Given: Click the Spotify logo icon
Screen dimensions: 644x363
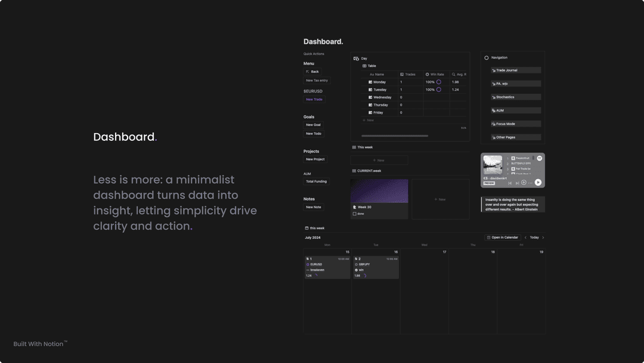Looking at the screenshot, I should pyautogui.click(x=539, y=158).
